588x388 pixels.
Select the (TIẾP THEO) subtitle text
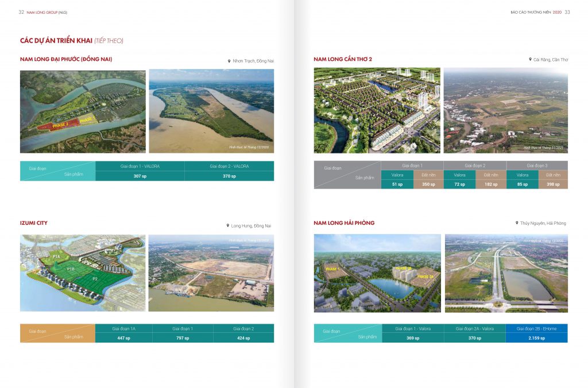pyautogui.click(x=109, y=41)
